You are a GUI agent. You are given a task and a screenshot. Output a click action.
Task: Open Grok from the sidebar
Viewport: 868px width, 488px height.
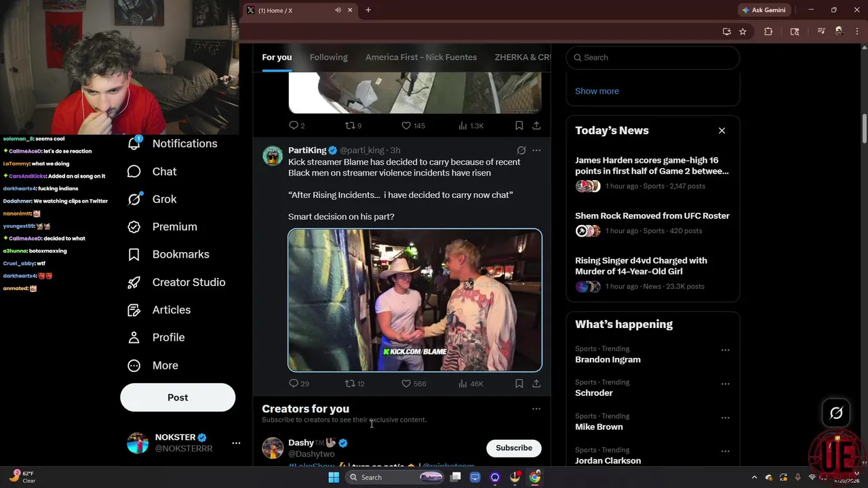pyautogui.click(x=152, y=199)
